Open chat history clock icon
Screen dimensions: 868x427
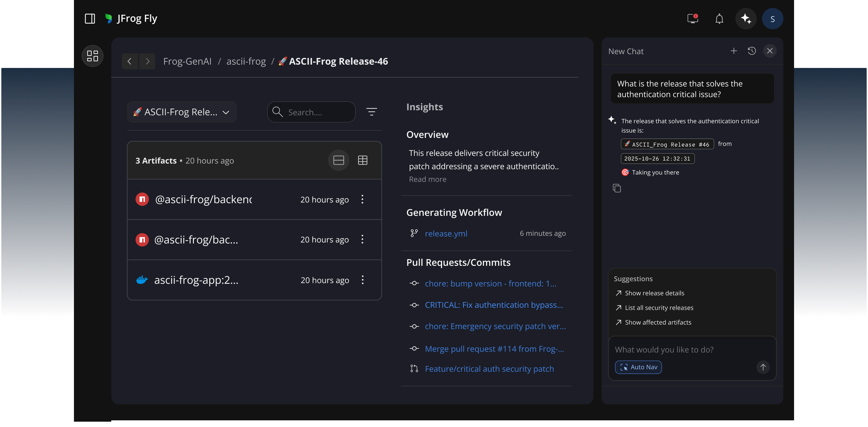tap(751, 51)
